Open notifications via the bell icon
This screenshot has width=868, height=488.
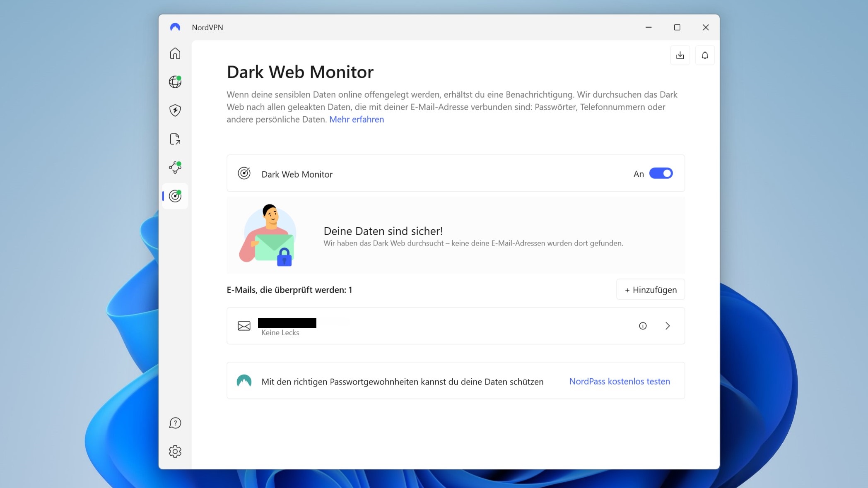point(705,55)
